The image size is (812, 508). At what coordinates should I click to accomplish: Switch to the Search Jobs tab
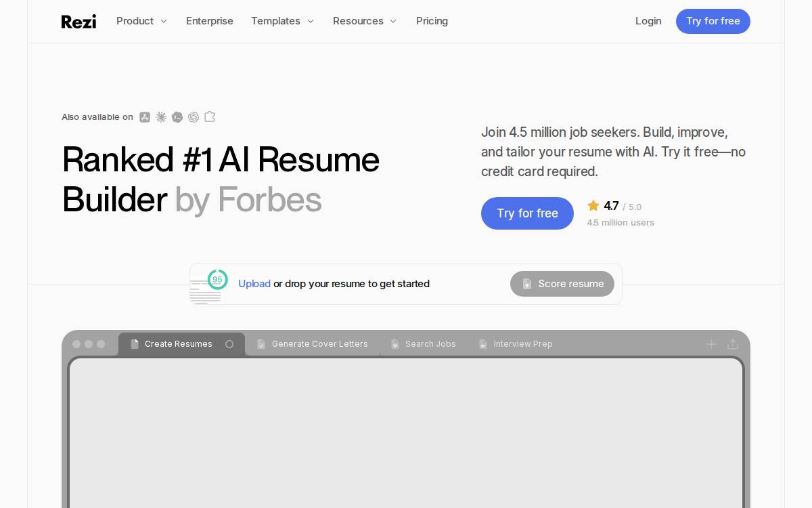click(x=424, y=344)
